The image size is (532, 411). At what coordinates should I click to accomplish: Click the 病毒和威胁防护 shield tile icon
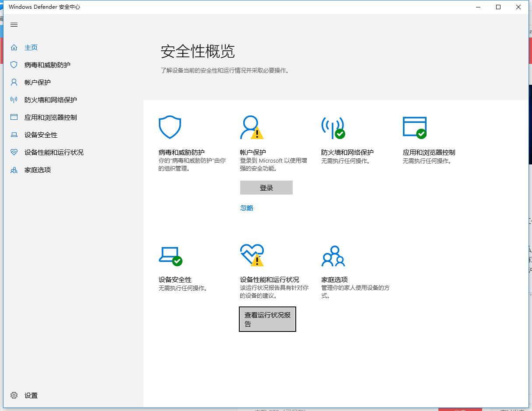[x=170, y=127]
